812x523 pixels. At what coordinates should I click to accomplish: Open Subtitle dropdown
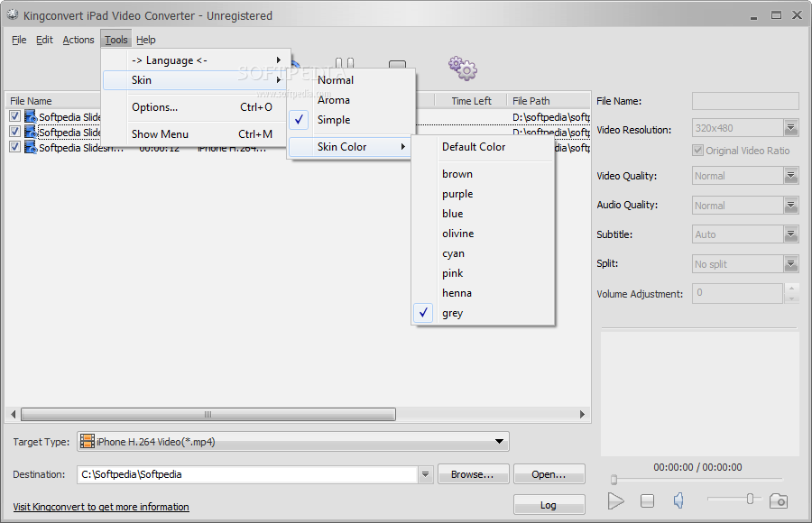pyautogui.click(x=790, y=234)
